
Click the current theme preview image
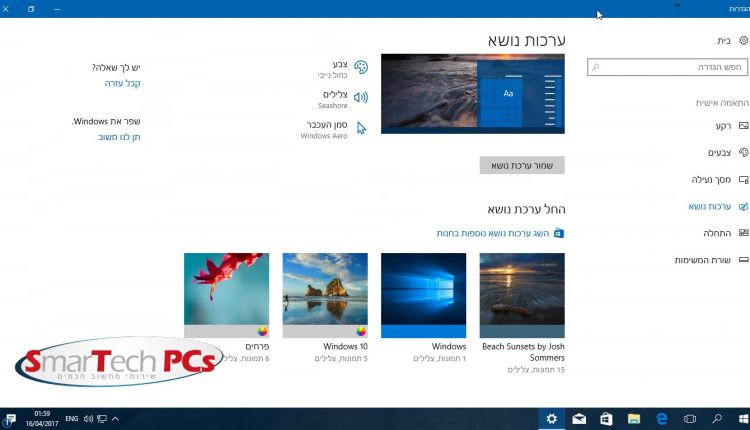click(473, 94)
